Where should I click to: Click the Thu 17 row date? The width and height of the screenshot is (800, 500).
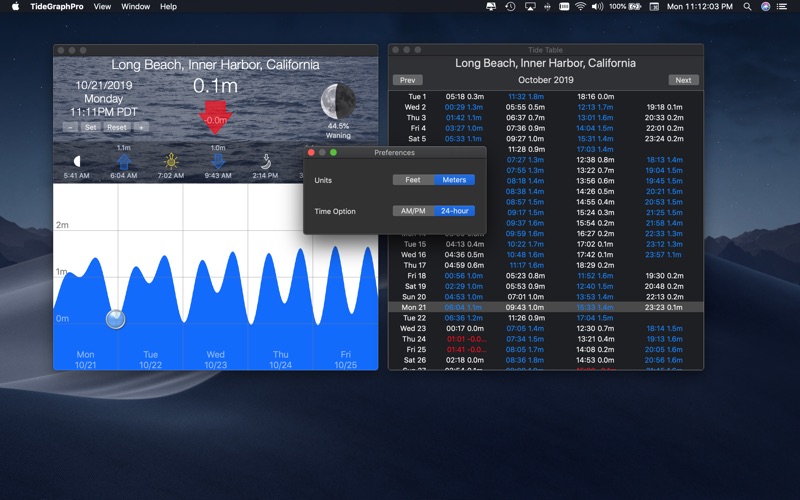coord(415,265)
